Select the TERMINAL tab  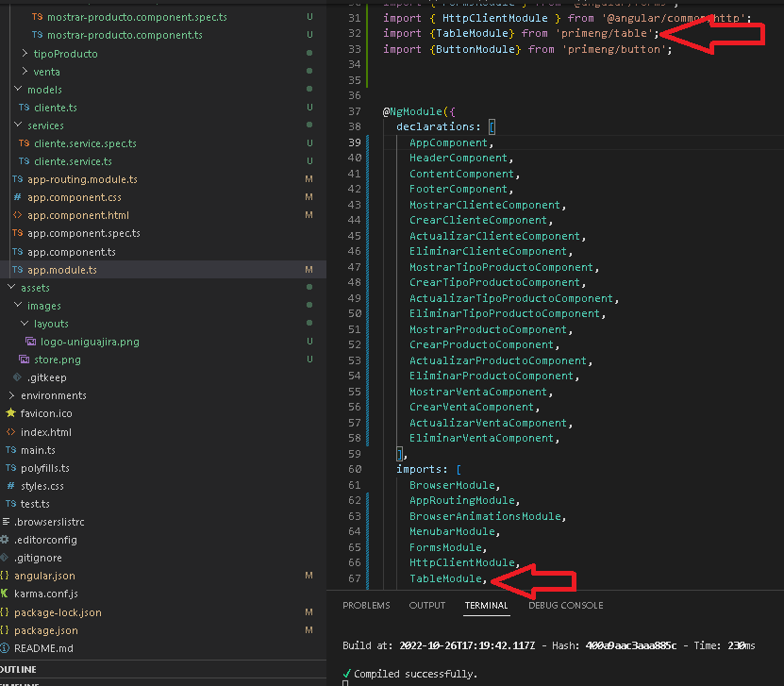coord(486,605)
